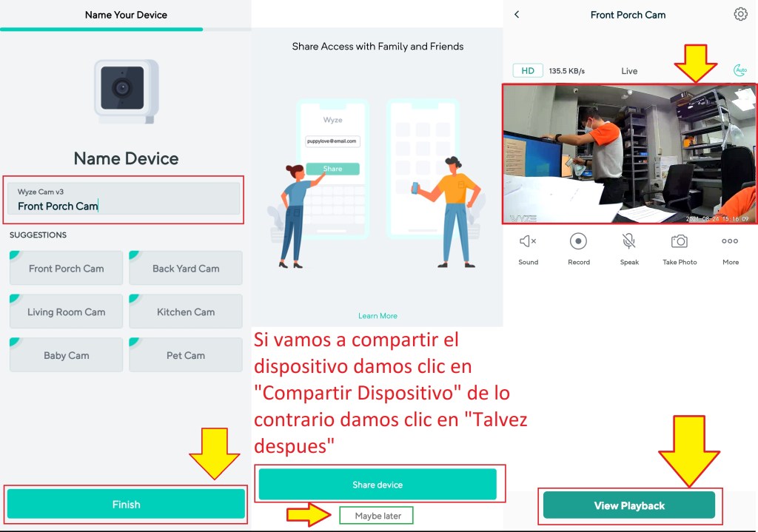Viewport: 758px width, 532px height.
Task: Choose Maybe later to skip sharing
Action: [378, 516]
